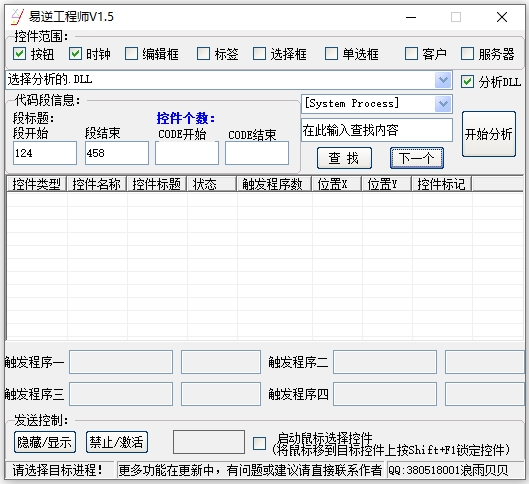Expand the [System Process] process dropdown

[x=443, y=104]
